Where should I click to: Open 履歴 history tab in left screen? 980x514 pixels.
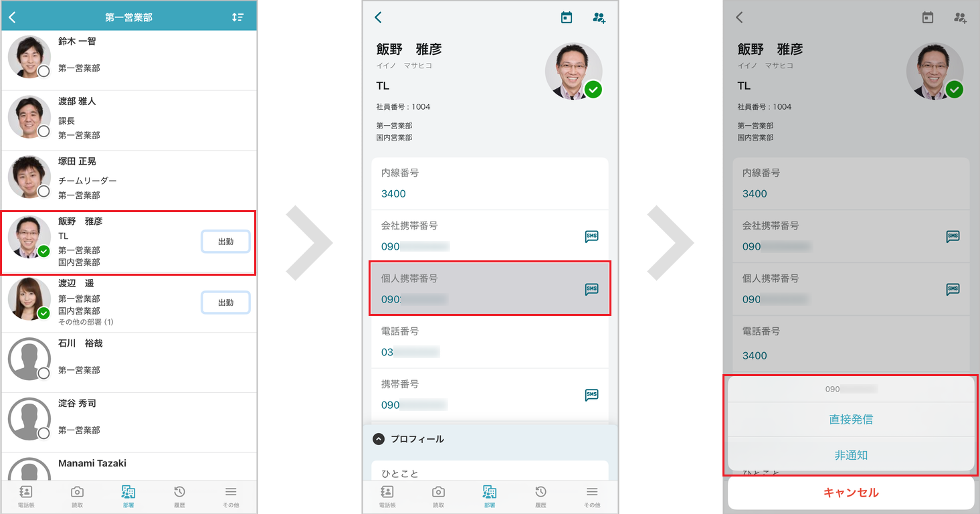pyautogui.click(x=179, y=497)
